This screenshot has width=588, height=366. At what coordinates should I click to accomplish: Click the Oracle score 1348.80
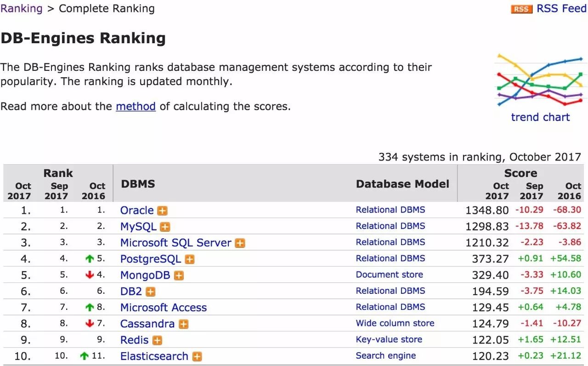click(487, 211)
